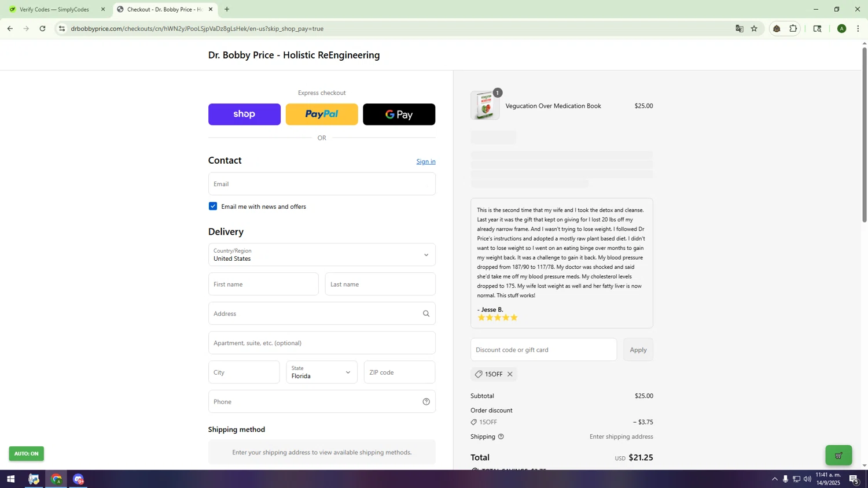Bookmark this page with star icon
This screenshot has height=488, width=868.
click(754, 28)
